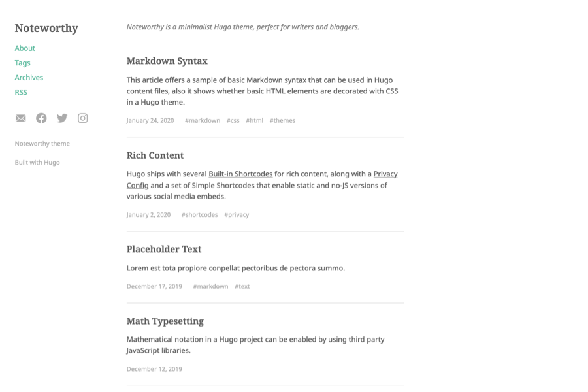This screenshot has height=392, width=588.
Task: Open the Archives page
Action: [x=29, y=78]
